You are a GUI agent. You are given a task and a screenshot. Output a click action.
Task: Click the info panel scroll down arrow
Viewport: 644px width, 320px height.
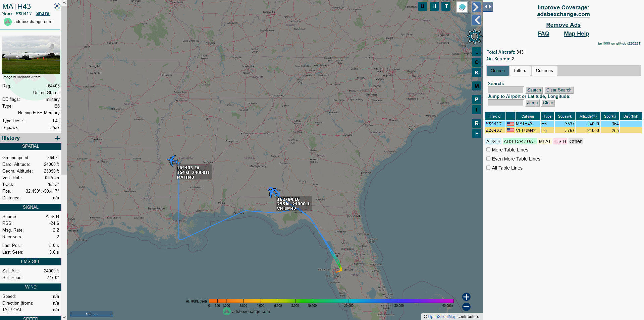coord(64,317)
